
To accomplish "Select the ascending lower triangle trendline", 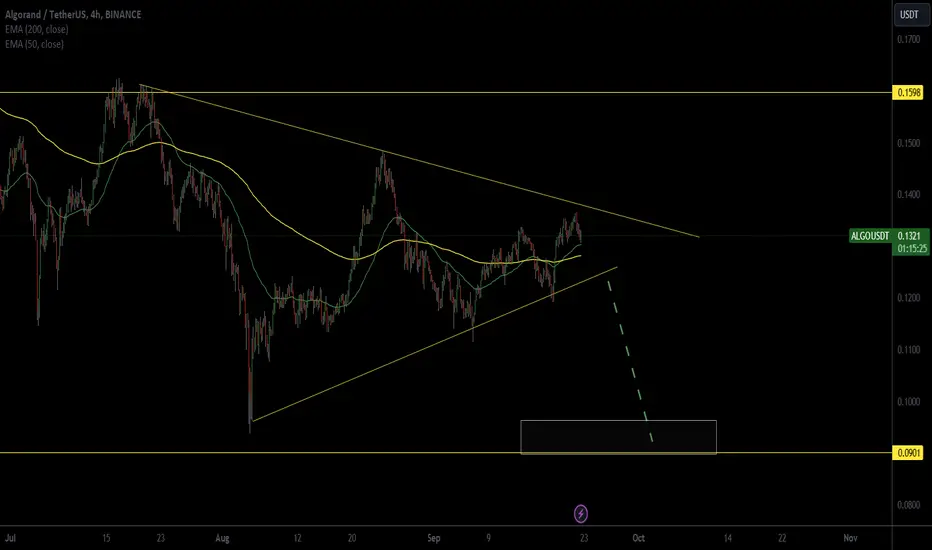I will click(x=434, y=344).
